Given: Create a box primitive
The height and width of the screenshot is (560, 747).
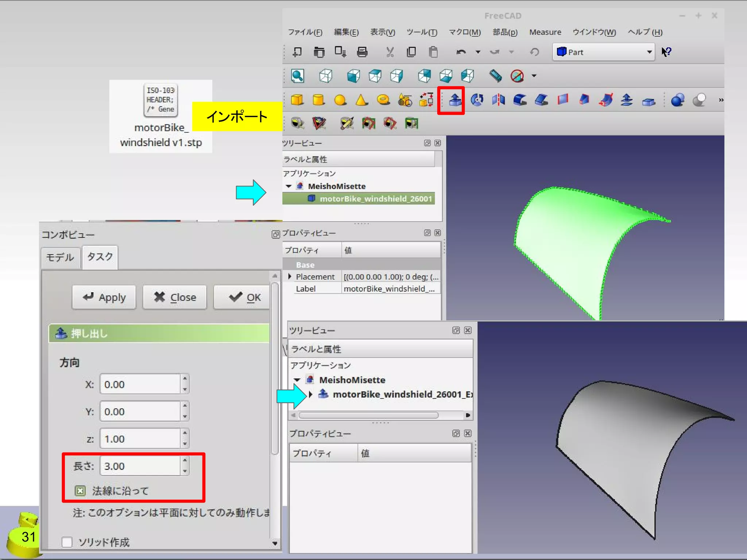Looking at the screenshot, I should [x=297, y=100].
